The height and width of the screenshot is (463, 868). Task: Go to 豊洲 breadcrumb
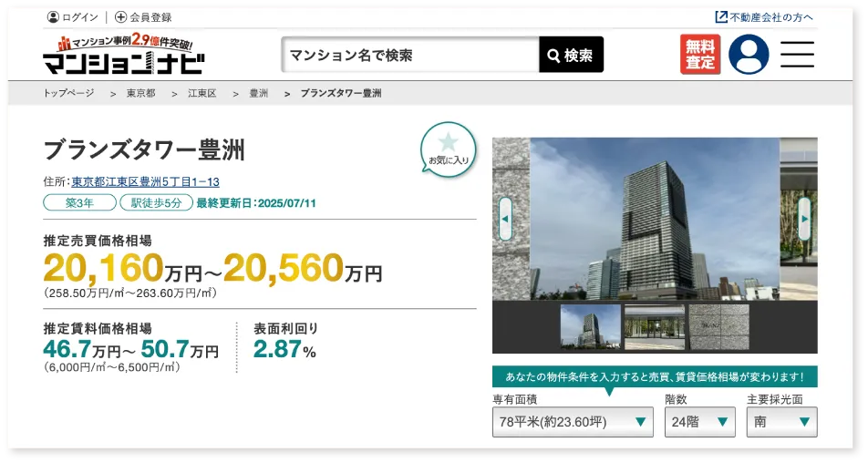click(259, 93)
